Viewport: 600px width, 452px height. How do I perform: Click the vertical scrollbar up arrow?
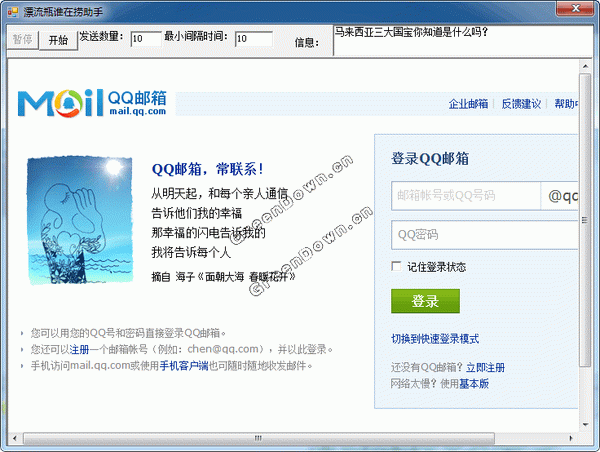coord(585,66)
